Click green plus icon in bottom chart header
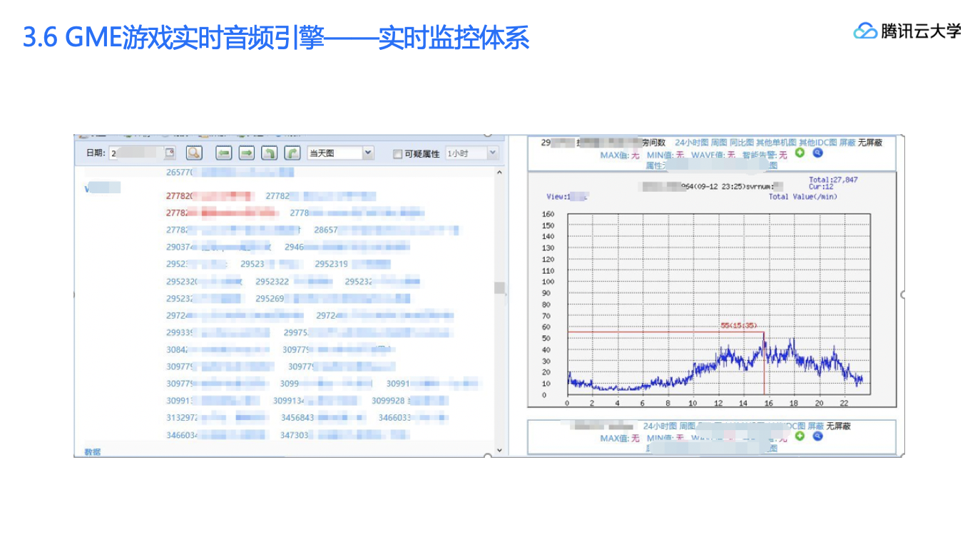The image size is (980, 542). tap(800, 436)
